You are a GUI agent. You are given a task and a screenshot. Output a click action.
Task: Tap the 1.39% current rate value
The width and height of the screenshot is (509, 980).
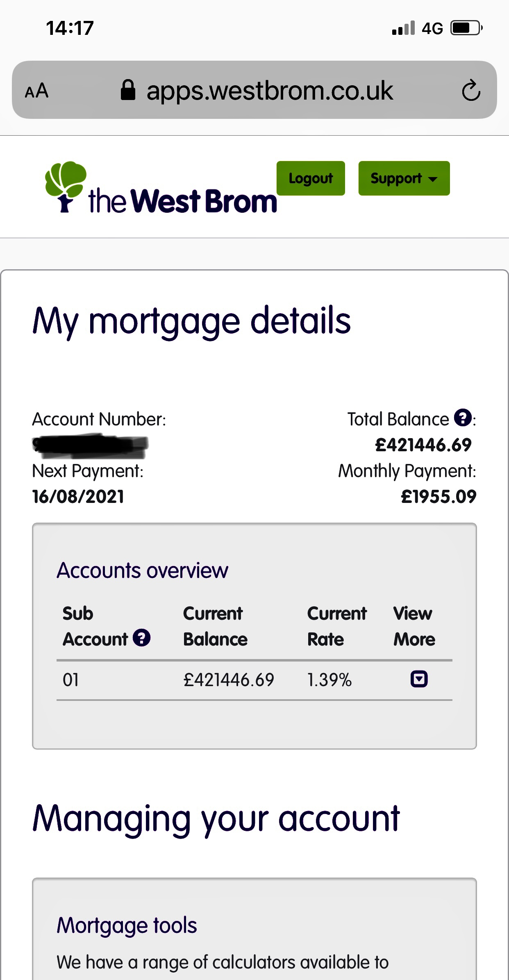click(x=329, y=680)
